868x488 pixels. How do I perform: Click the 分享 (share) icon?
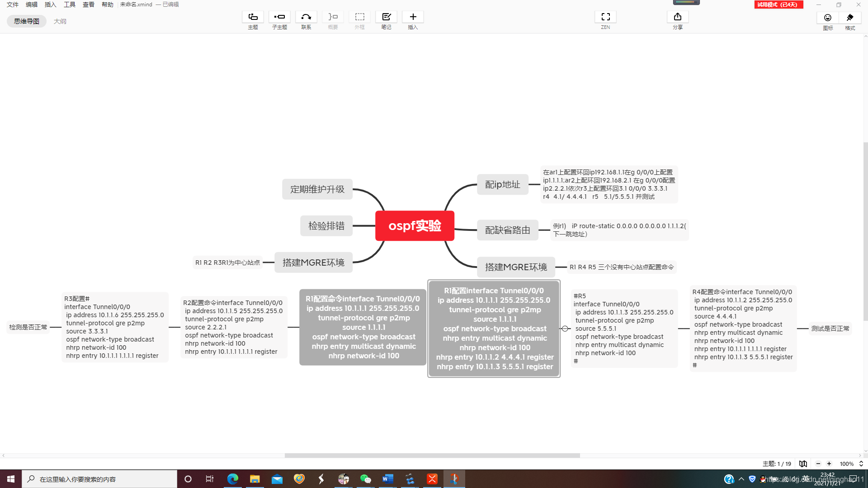pos(678,17)
